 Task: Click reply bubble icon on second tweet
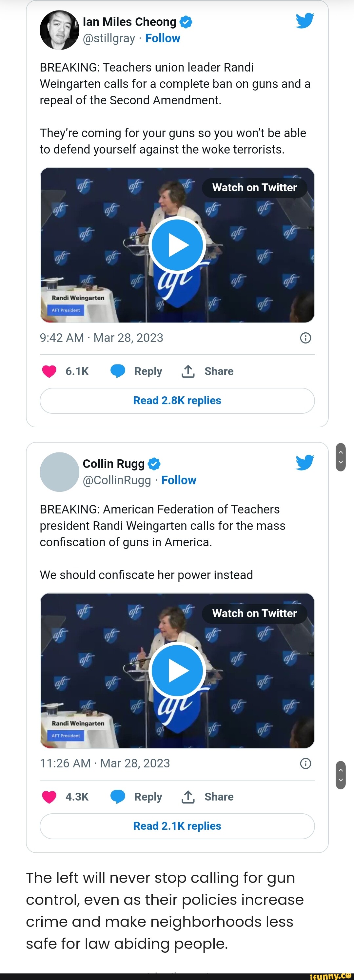[x=118, y=796]
